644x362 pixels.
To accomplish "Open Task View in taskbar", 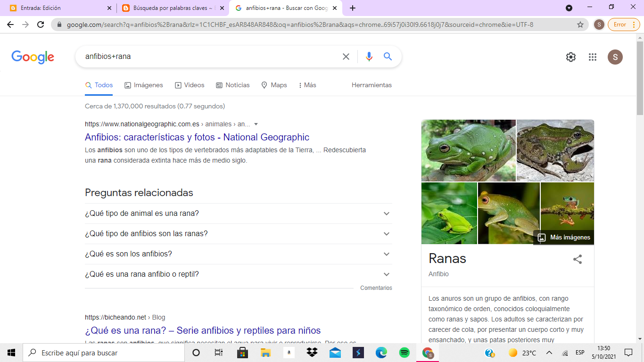I will pos(219,353).
